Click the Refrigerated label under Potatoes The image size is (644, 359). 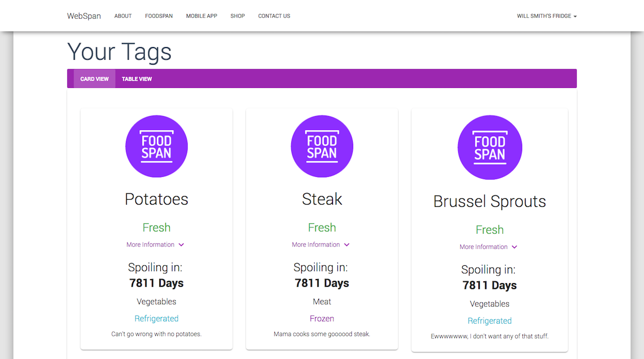(x=156, y=318)
